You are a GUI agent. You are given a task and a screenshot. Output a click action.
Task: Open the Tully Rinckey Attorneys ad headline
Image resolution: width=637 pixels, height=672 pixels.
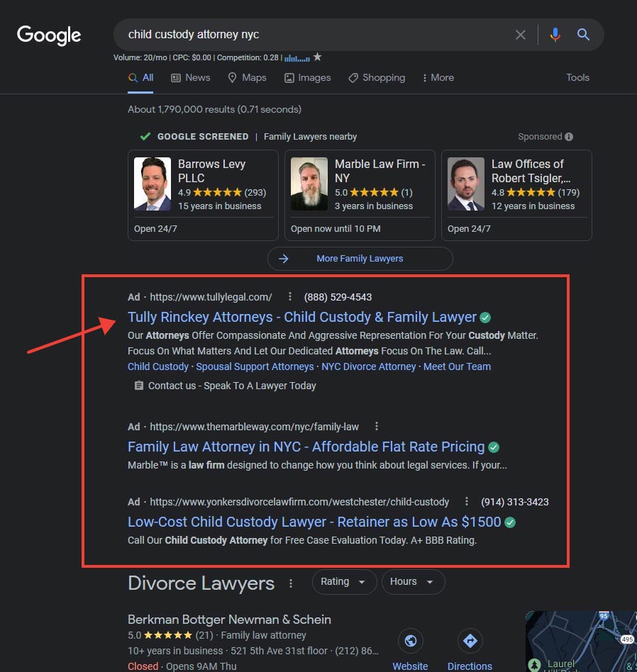point(302,317)
